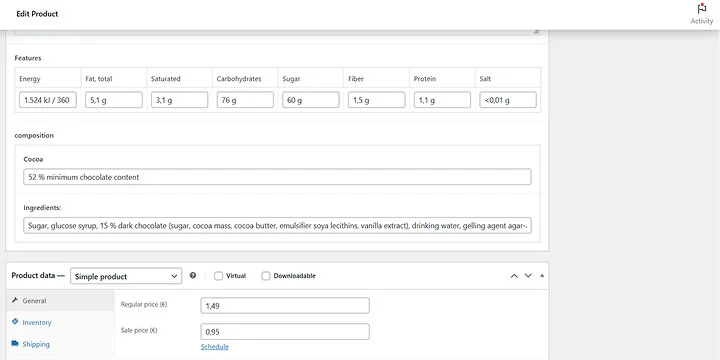Click the Sugar field showing 60 g
The width and height of the screenshot is (720, 360).
pos(311,100)
